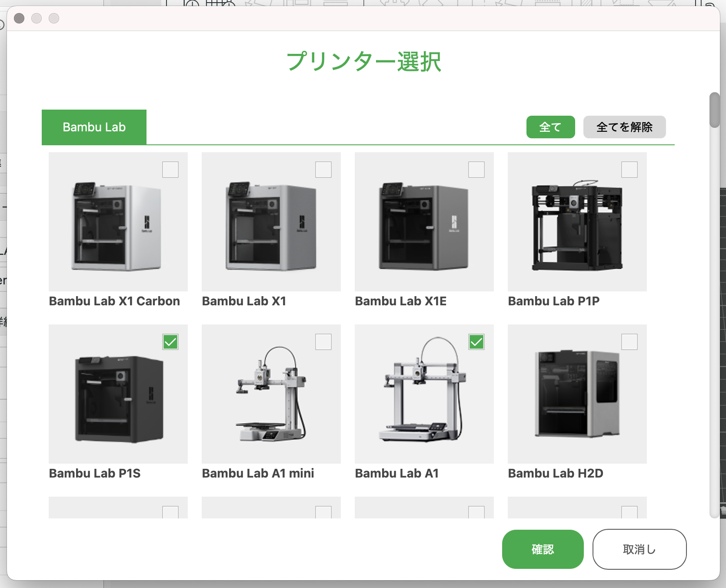Tick the Bambu Lab X1 Carbon checkbox
The height and width of the screenshot is (588, 726).
pos(170,170)
